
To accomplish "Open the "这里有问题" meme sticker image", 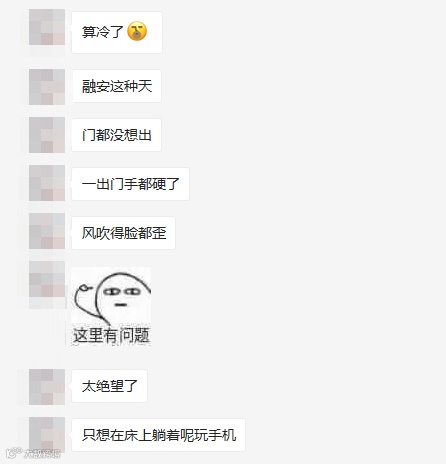I will click(x=111, y=306).
